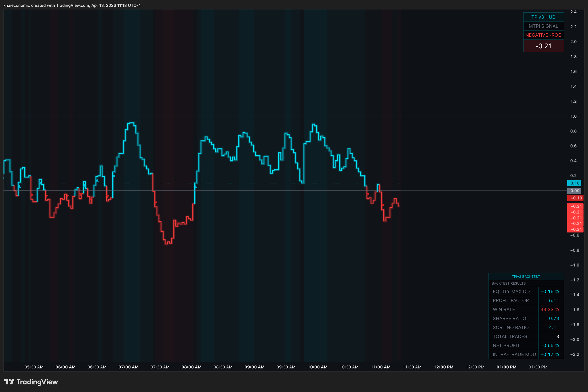Click the NEGATIVE -ROC signal status
The width and height of the screenshot is (588, 392).
pyautogui.click(x=543, y=35)
